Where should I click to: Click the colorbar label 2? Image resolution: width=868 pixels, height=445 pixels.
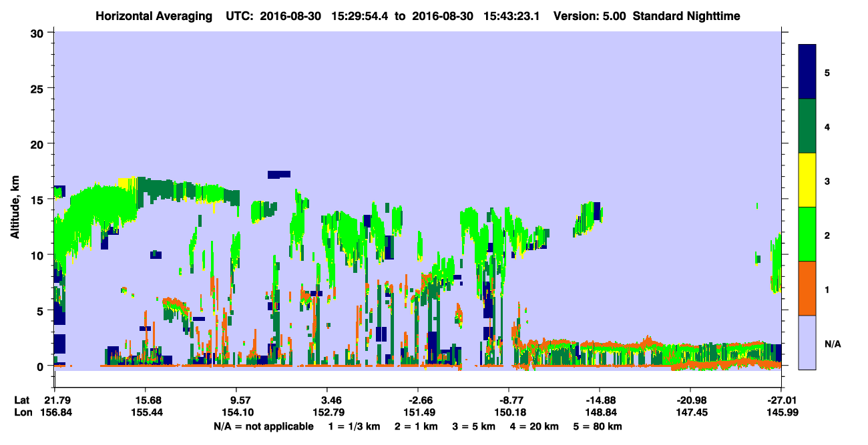tap(827, 234)
